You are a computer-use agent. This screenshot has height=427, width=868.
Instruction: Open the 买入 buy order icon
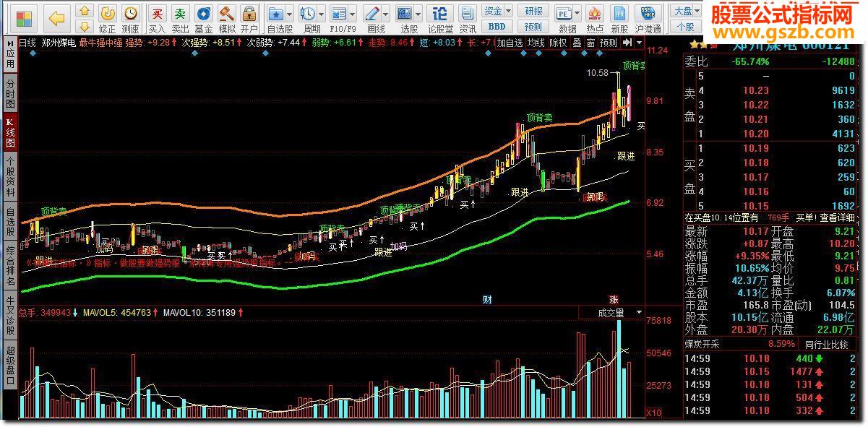coord(157,13)
